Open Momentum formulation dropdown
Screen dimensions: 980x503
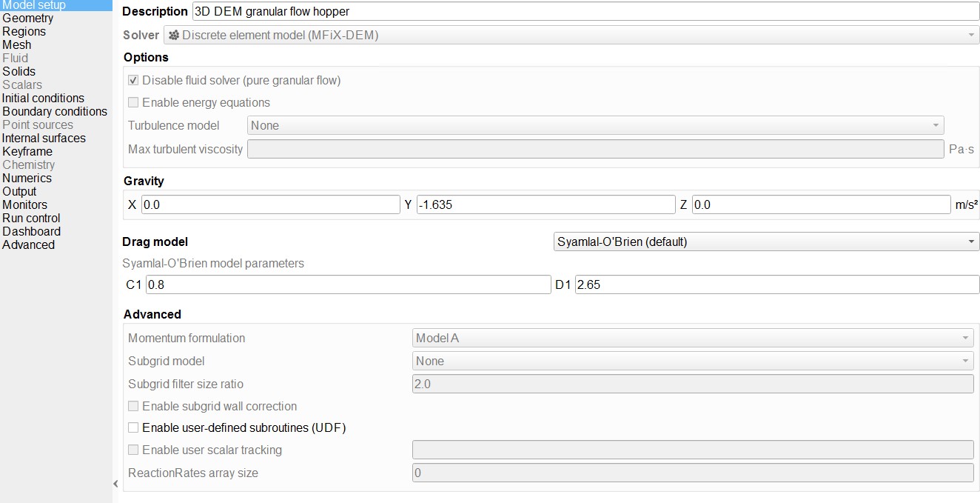(693, 338)
